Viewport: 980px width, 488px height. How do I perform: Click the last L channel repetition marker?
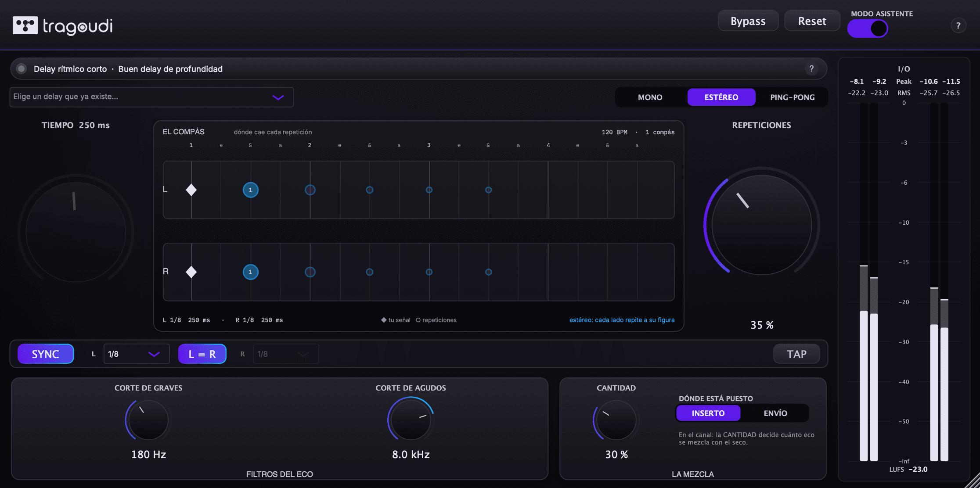click(x=488, y=190)
